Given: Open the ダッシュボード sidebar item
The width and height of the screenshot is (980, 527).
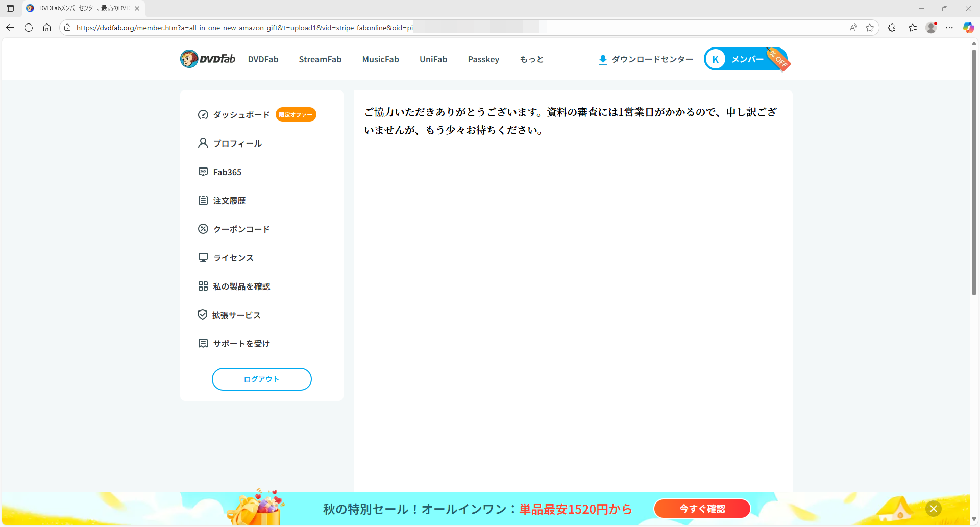Looking at the screenshot, I should [241, 115].
